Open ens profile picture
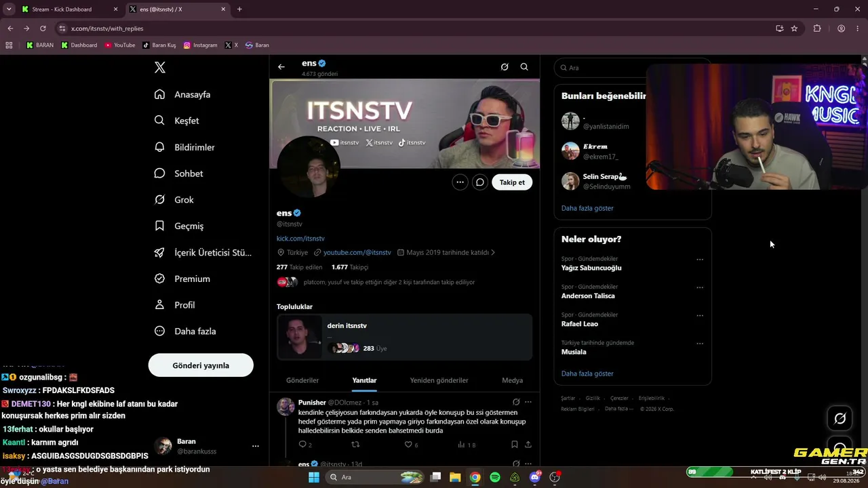 coord(309,167)
